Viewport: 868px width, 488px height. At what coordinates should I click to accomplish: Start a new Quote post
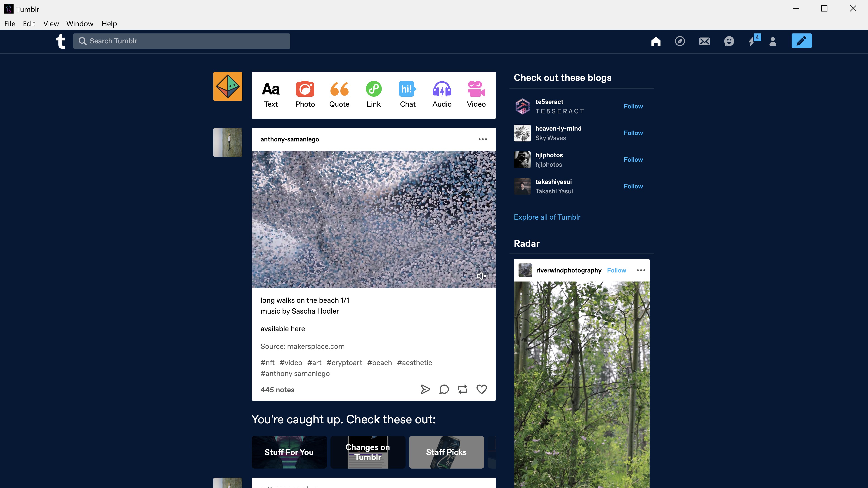339,94
